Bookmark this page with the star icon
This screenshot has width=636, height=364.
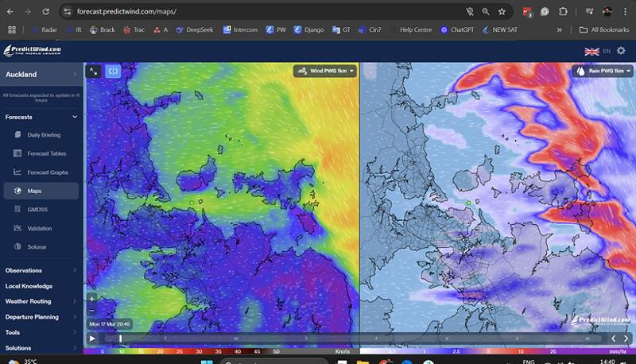tap(502, 12)
